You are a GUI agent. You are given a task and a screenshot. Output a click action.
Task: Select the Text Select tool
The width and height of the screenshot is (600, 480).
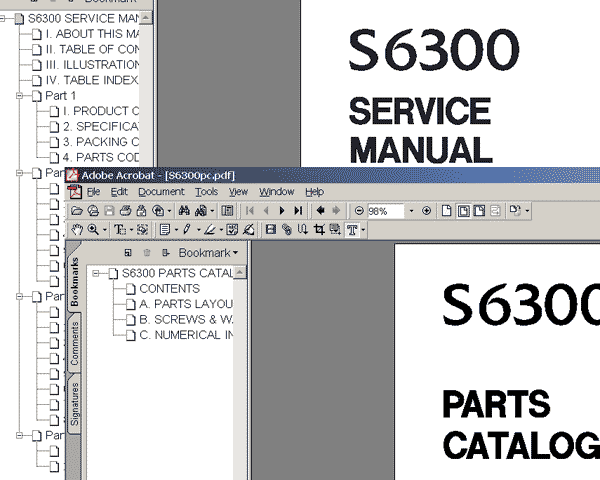(120, 230)
